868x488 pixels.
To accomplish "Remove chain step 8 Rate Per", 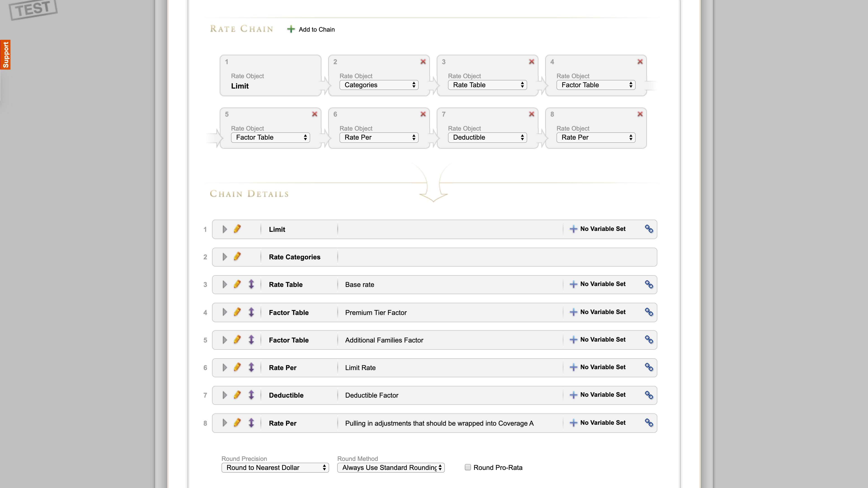I will pyautogui.click(x=640, y=114).
